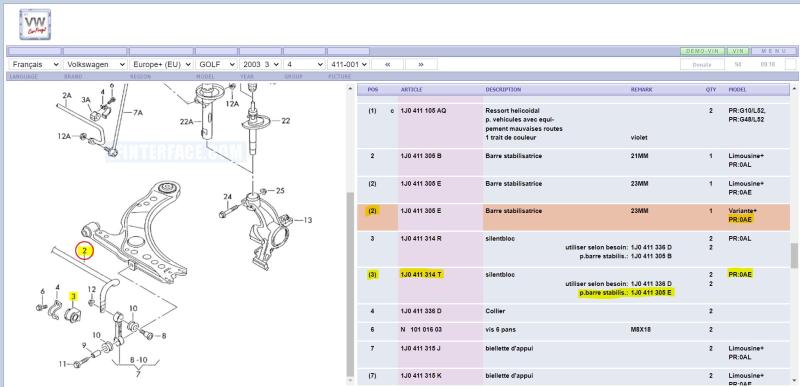Click Barre stabilisatrice in highlighted orange row
The image size is (800, 387).
[514, 211]
